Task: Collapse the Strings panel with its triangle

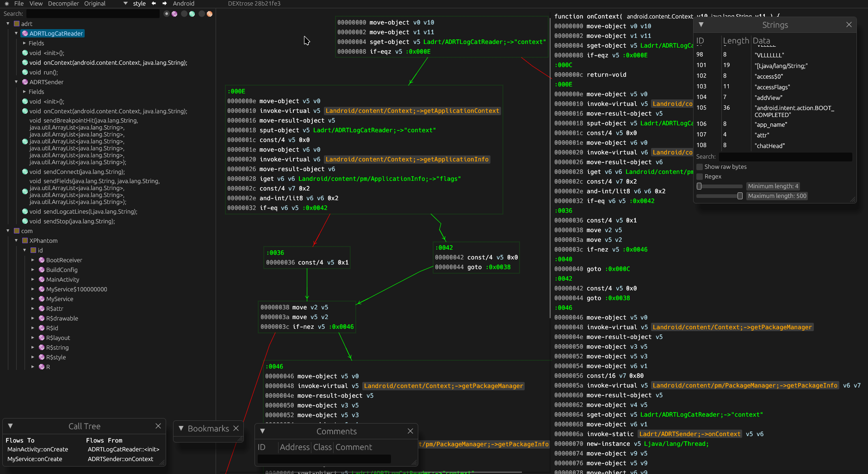Action: 701,25
